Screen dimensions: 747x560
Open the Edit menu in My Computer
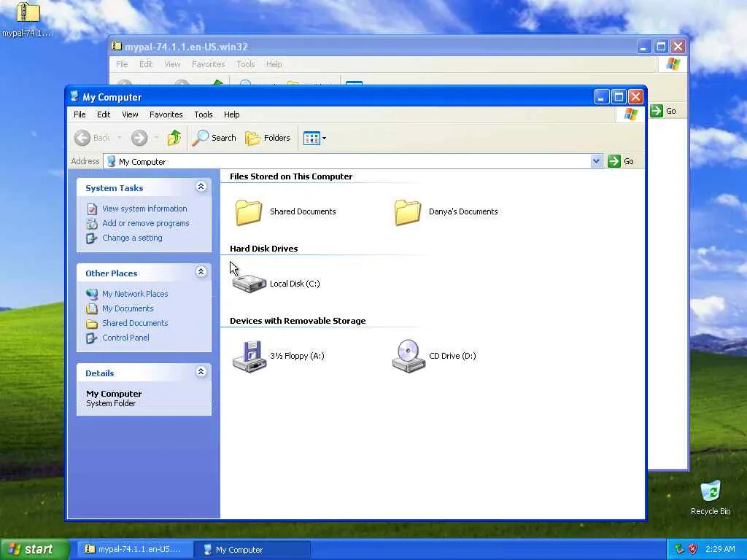point(104,114)
